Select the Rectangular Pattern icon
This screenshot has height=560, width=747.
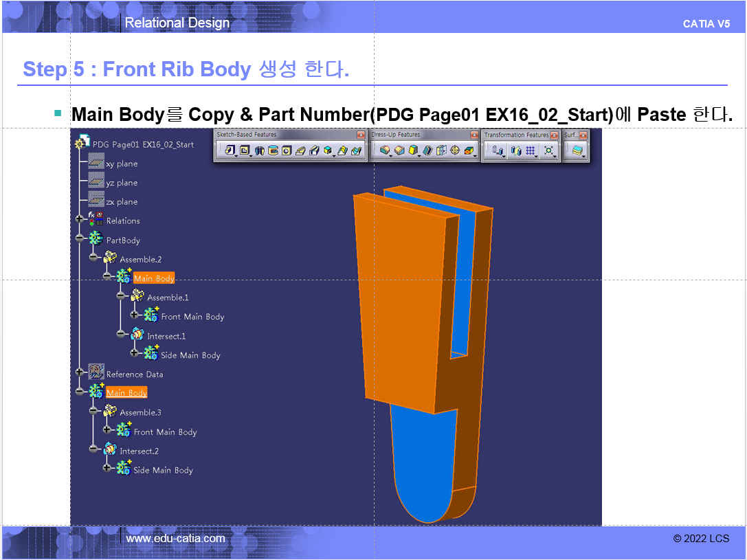(531, 150)
